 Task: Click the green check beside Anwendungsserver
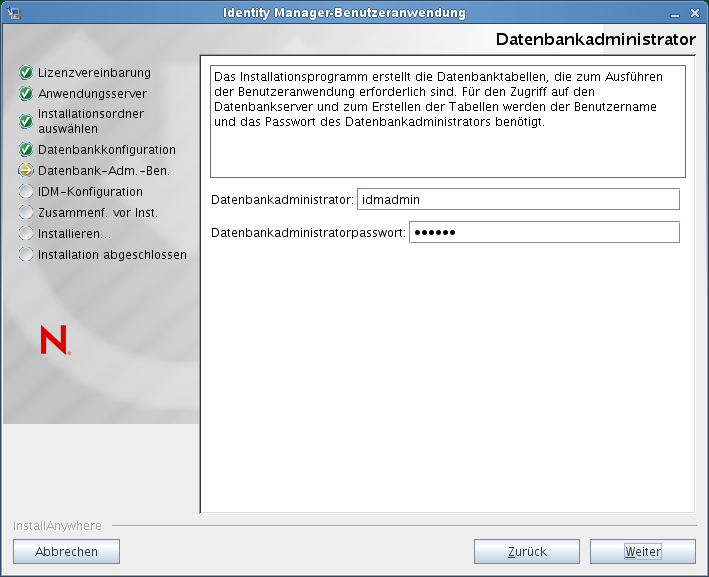coord(26,94)
